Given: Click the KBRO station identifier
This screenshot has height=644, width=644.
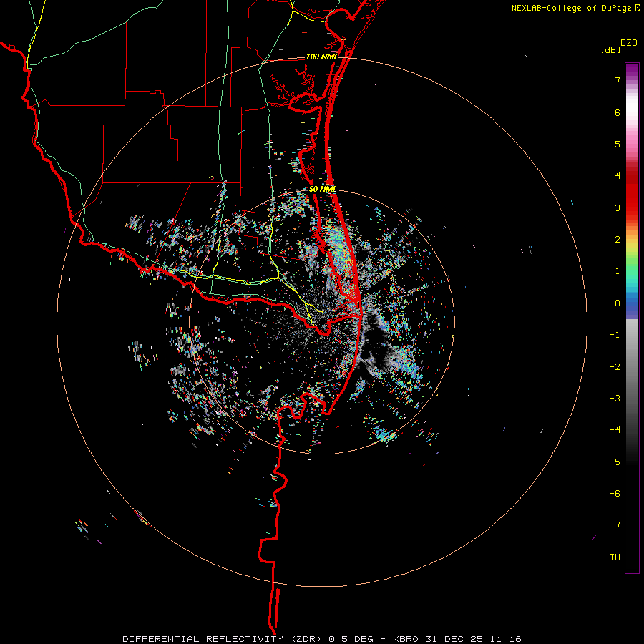Looking at the screenshot, I should (406, 639).
